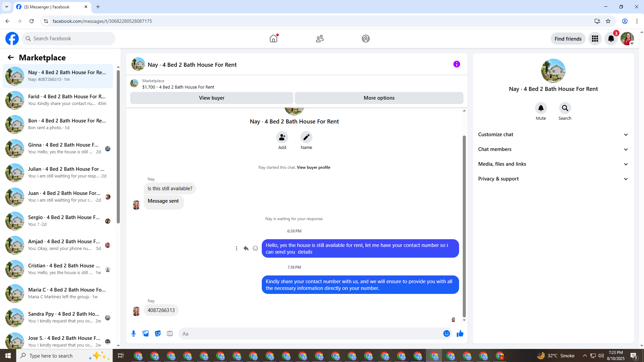
Task: Mute this conversation
Action: coord(541,108)
